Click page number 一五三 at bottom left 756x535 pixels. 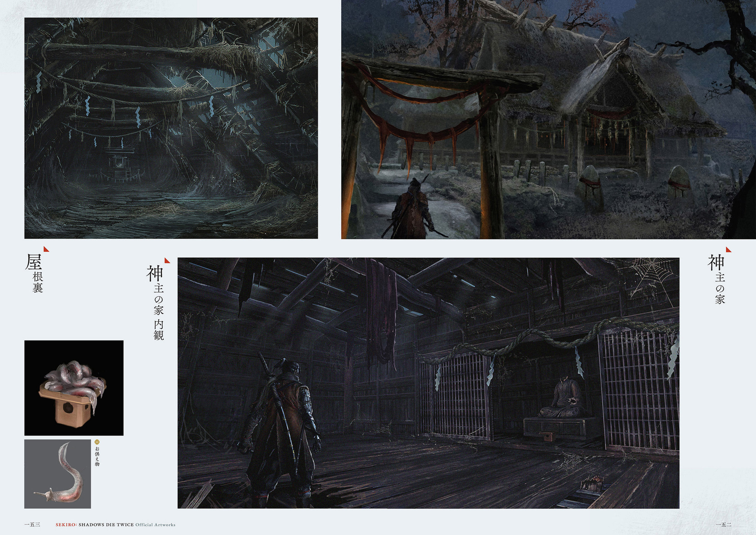click(33, 524)
